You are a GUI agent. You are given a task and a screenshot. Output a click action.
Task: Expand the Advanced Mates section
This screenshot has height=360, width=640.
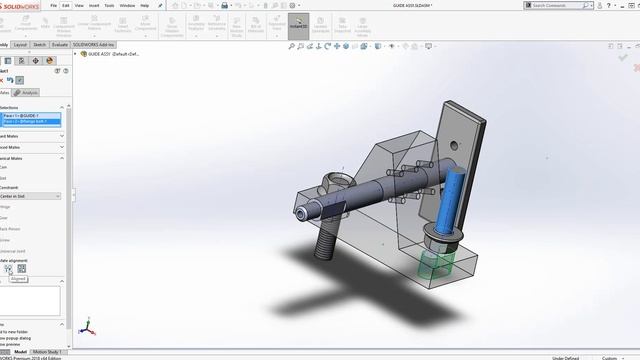point(62,147)
